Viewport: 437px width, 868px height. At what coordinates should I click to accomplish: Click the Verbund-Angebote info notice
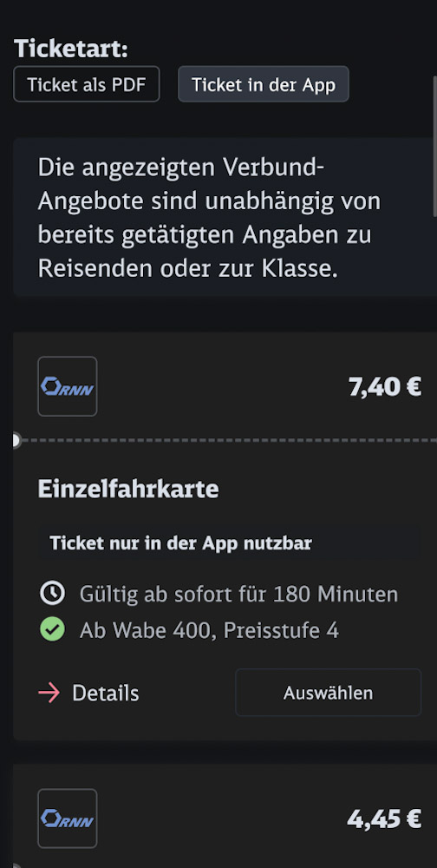pos(225,217)
